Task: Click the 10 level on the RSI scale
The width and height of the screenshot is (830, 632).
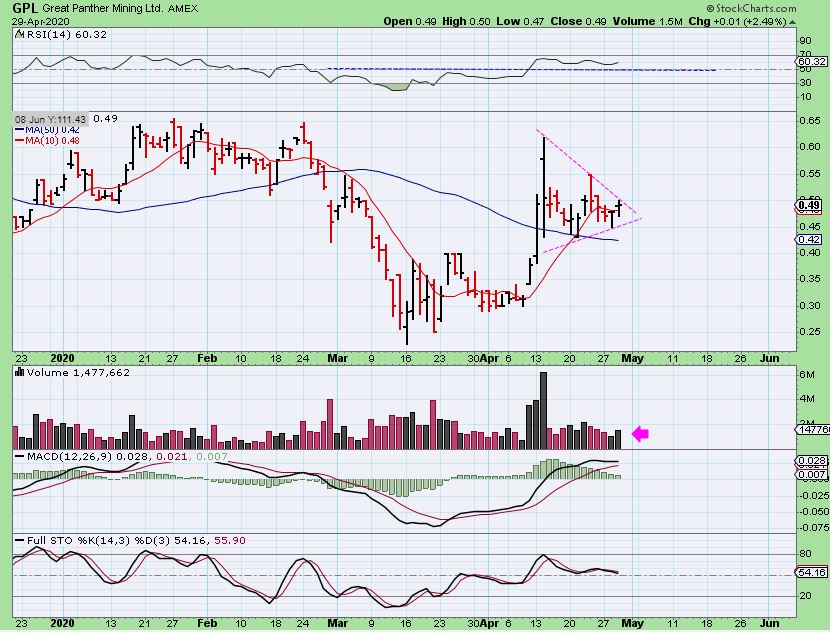Action: [x=805, y=97]
